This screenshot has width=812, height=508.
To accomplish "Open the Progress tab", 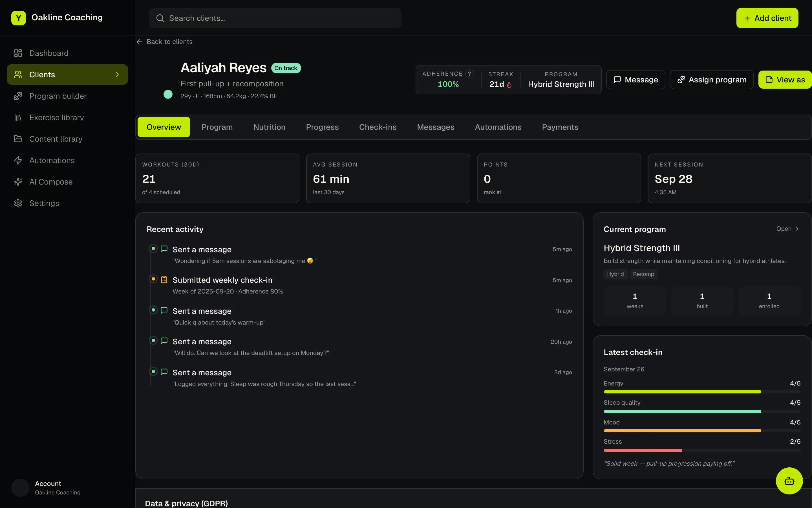I will tap(322, 127).
